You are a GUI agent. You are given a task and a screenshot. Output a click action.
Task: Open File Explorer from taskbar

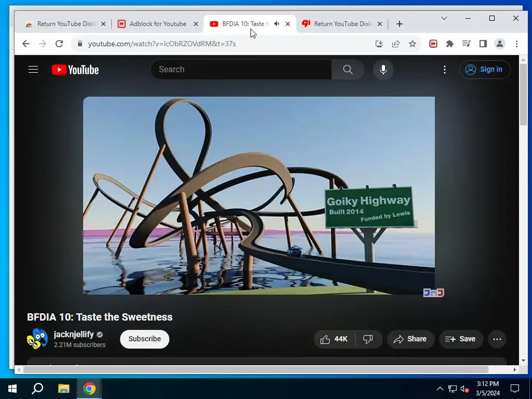tap(63, 389)
